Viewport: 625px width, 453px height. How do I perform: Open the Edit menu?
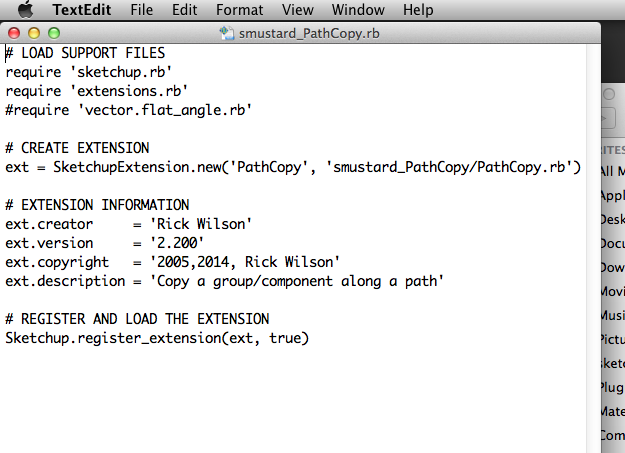184,10
